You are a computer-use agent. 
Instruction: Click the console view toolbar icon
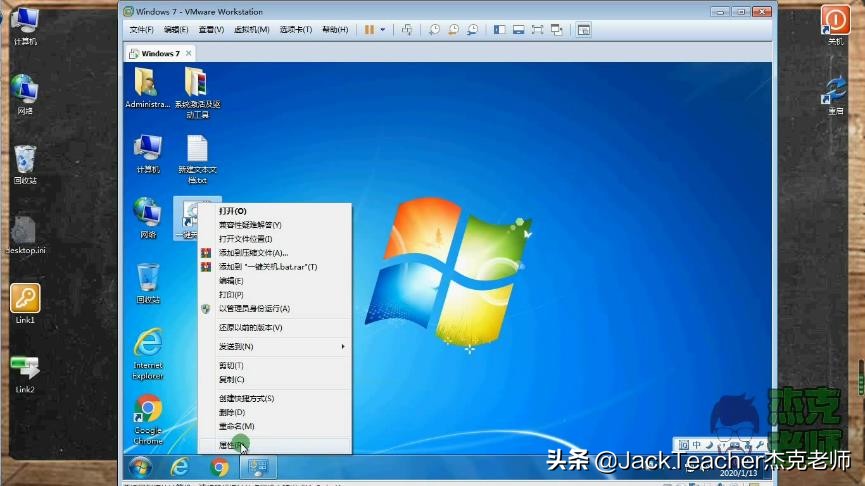(584, 30)
